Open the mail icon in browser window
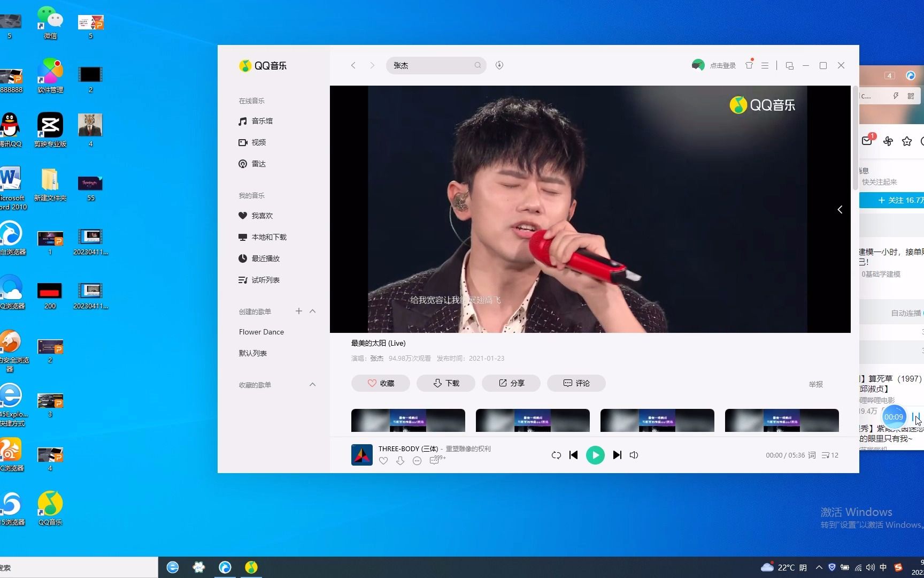The height and width of the screenshot is (578, 924). 867,141
